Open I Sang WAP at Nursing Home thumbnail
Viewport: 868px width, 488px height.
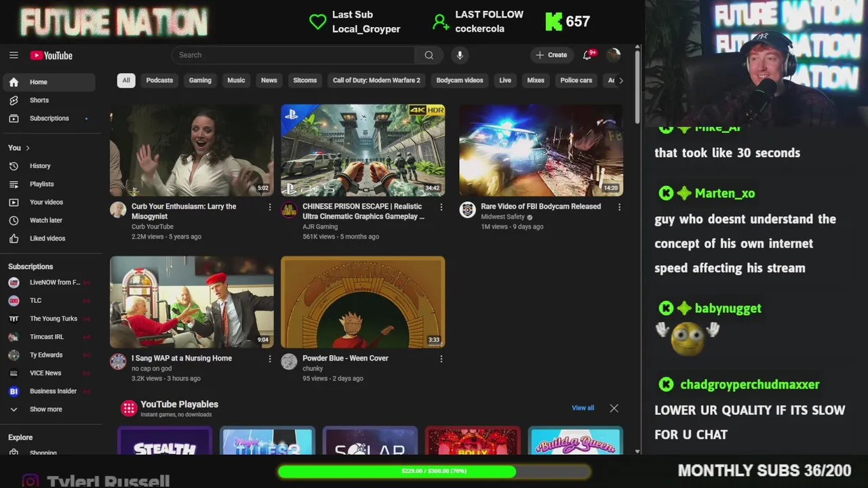(x=192, y=302)
